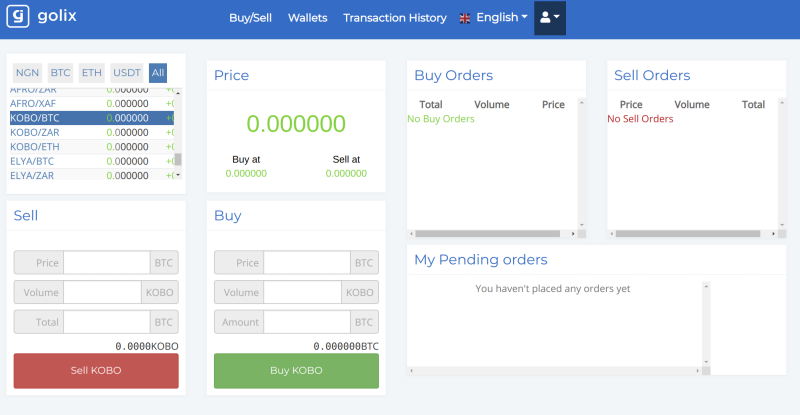The image size is (800, 415).
Task: Click the golix logo icon
Action: 18,16
